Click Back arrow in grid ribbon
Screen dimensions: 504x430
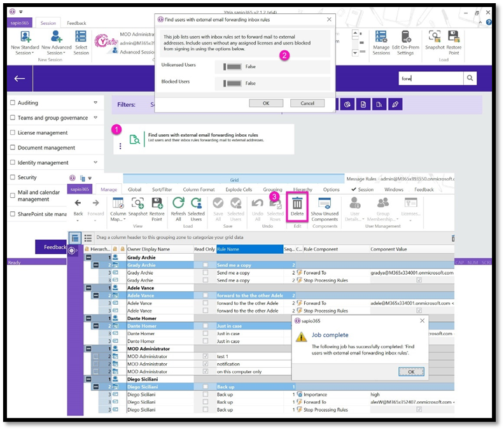point(78,203)
